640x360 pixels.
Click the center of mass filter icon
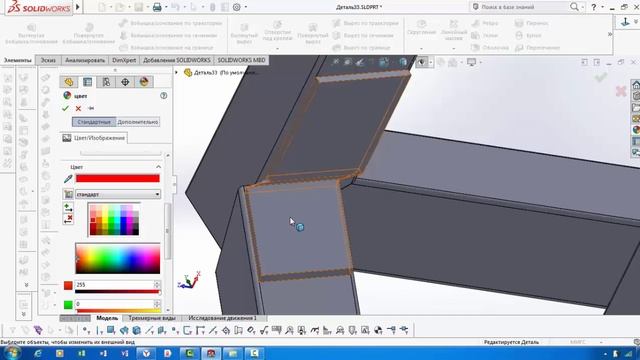[378, 330]
